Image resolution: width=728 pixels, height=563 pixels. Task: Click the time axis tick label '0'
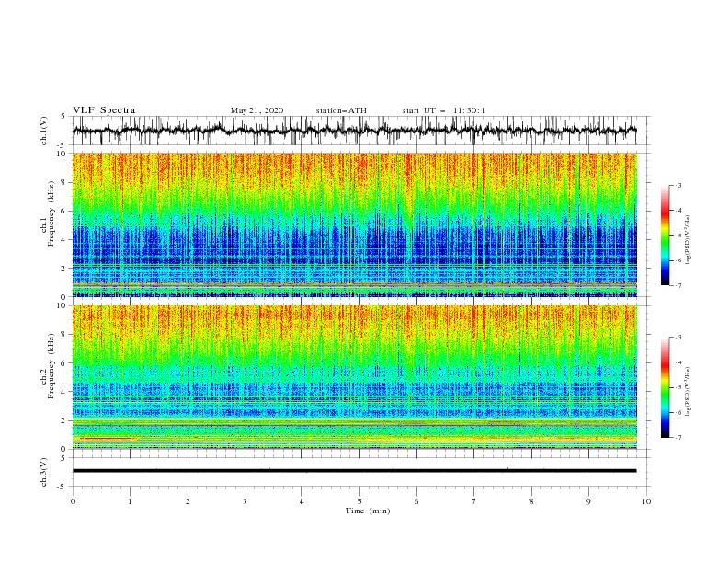coord(73,501)
